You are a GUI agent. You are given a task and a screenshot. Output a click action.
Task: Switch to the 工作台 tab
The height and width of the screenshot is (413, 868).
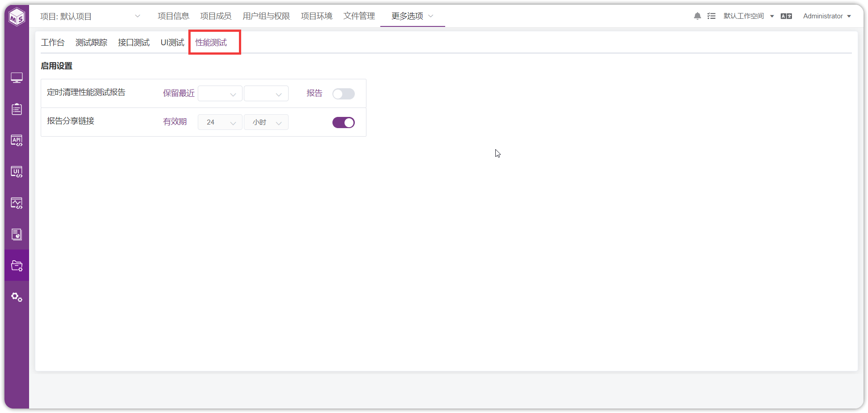pos(53,43)
